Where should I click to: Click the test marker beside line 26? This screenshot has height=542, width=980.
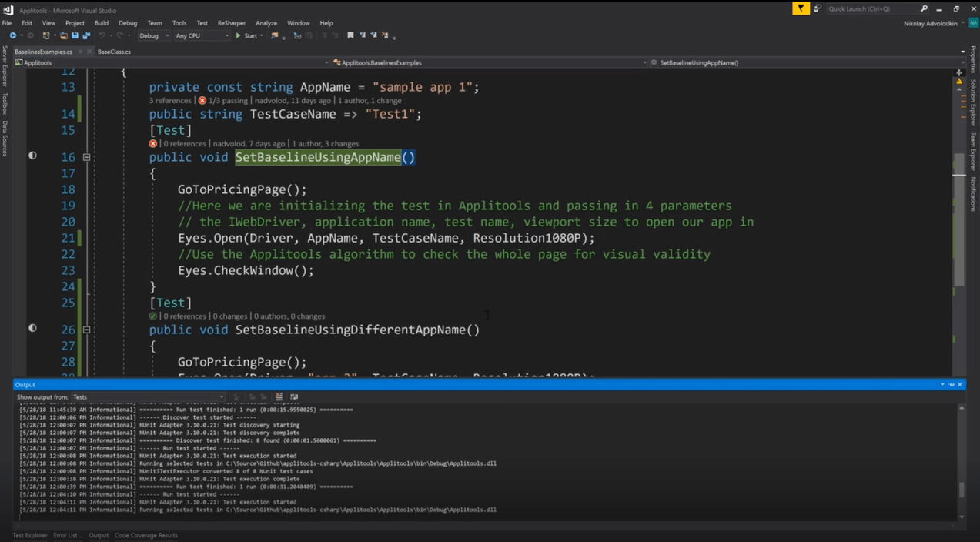(32, 328)
